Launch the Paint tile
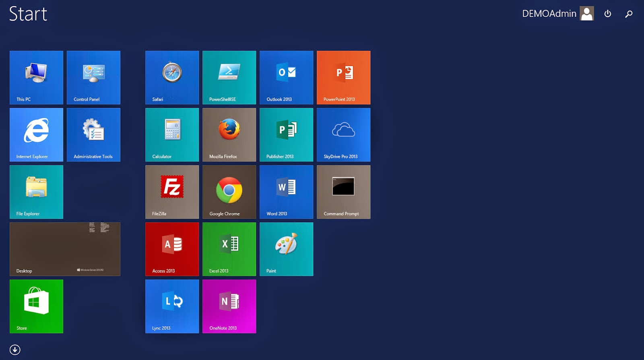The image size is (644, 360). click(x=286, y=249)
